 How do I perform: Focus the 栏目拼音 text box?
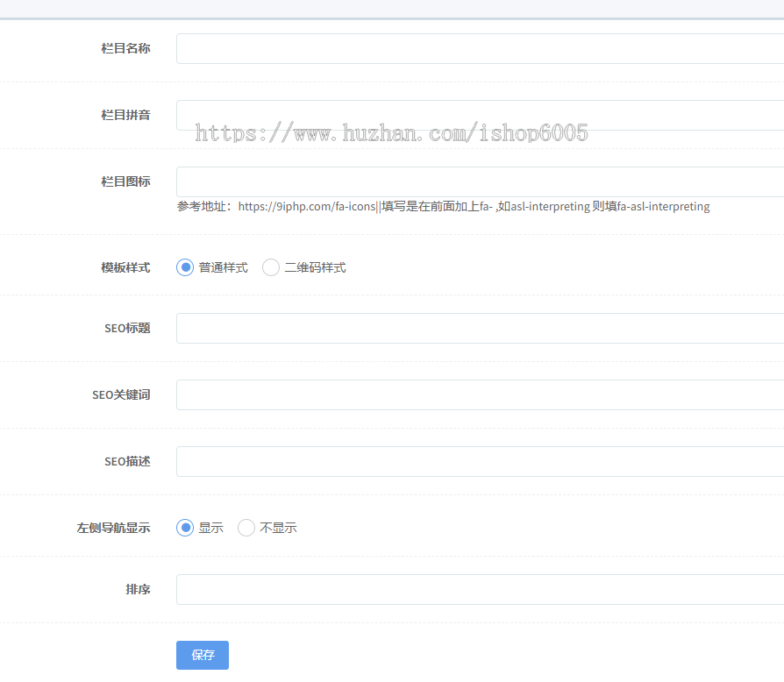tap(480, 115)
